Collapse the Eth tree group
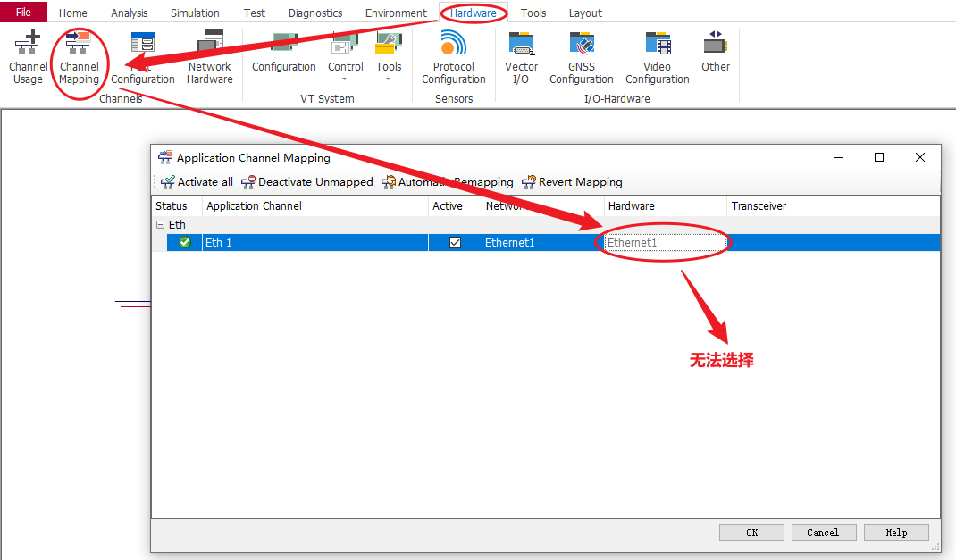 [x=160, y=224]
